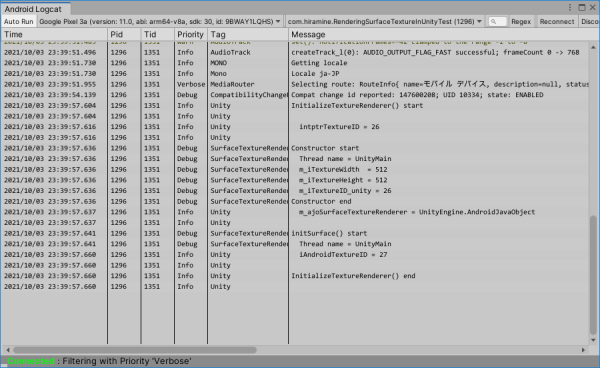600x368 pixels.
Task: Click the Reconnect button
Action: pyautogui.click(x=557, y=21)
